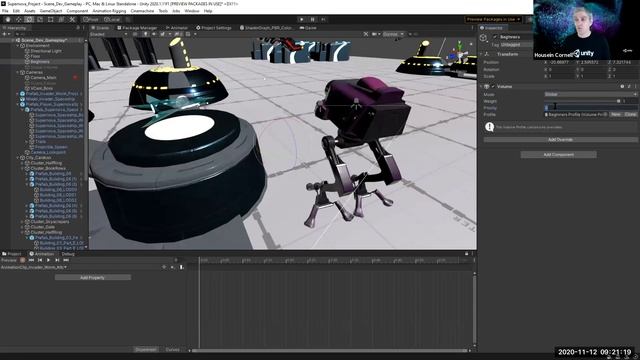640x360 pixels.
Task: Toggle the Pivot handle position button
Action: 91,19
